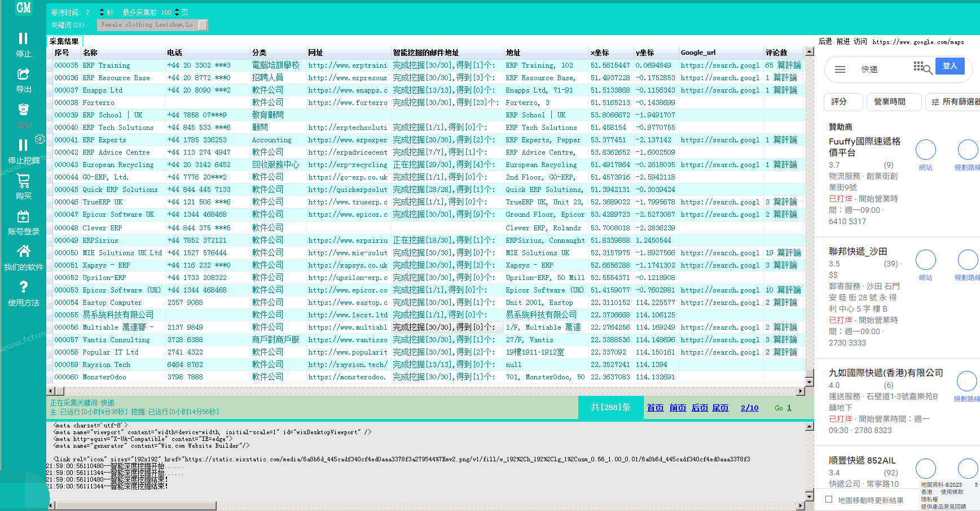Click the wait time seconds stepper arrows

click(102, 12)
